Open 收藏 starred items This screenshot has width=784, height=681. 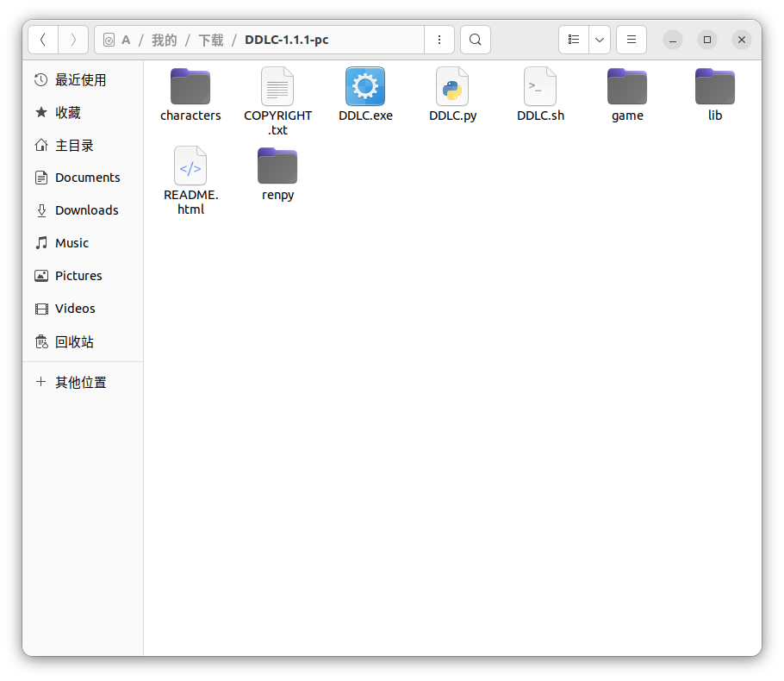(x=83, y=113)
